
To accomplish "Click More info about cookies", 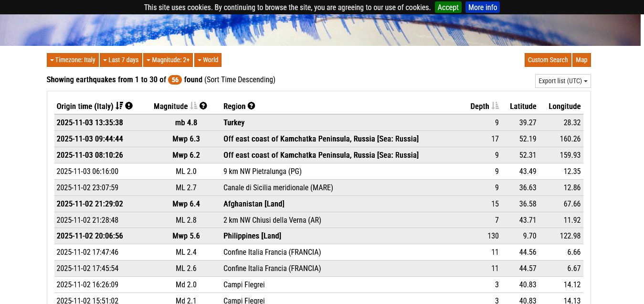I will (482, 7).
